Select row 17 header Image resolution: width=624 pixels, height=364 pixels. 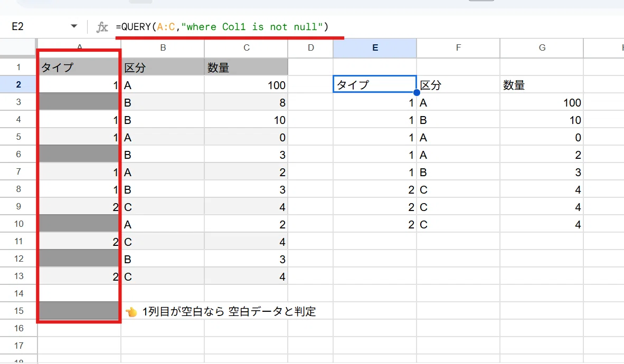pyautogui.click(x=18, y=346)
